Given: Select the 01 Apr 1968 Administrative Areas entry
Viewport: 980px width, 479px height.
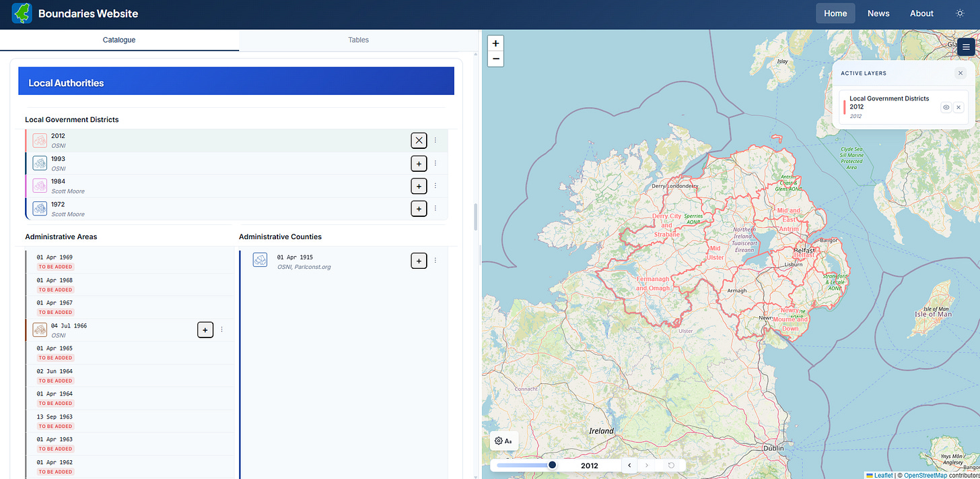Looking at the screenshot, I should pyautogui.click(x=130, y=285).
